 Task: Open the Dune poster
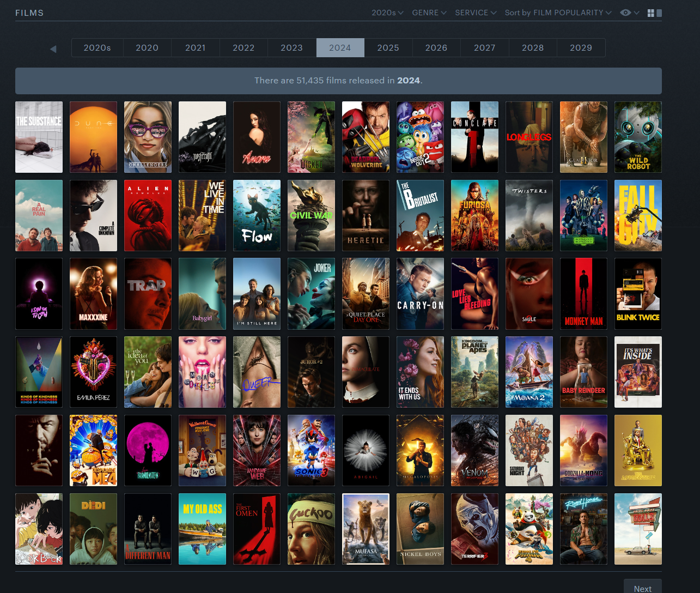click(x=93, y=137)
